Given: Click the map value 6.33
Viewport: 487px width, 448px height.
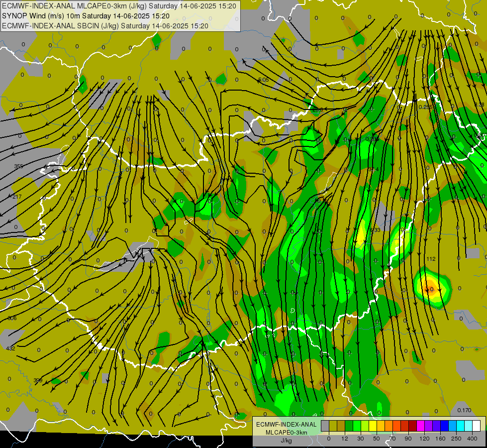Looking at the screenshot, I should tap(375, 230).
